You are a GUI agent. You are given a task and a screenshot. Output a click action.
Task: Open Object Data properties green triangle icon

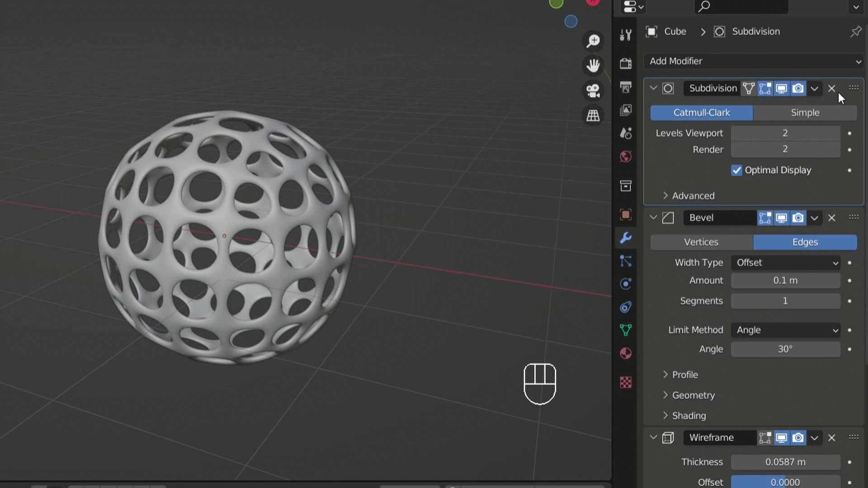(x=626, y=330)
